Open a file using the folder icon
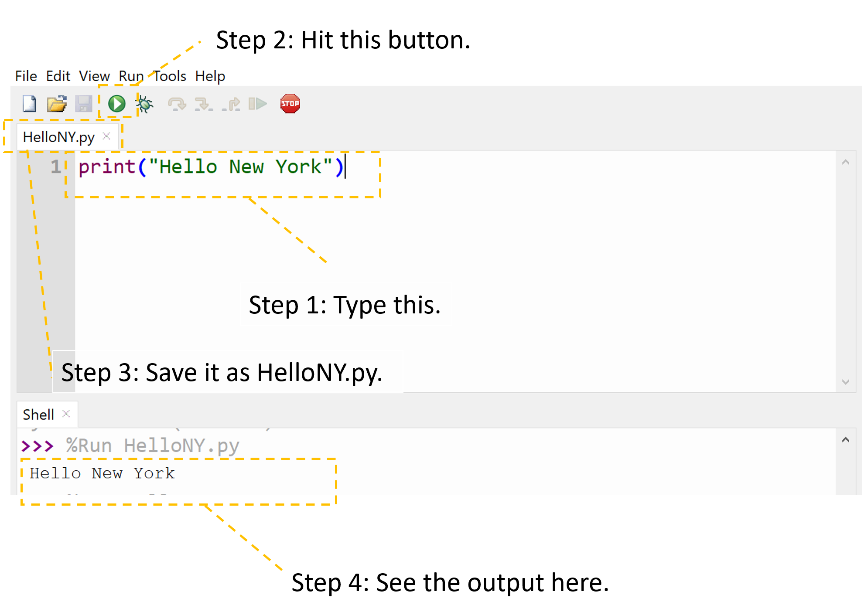The height and width of the screenshot is (612, 868). point(57,103)
